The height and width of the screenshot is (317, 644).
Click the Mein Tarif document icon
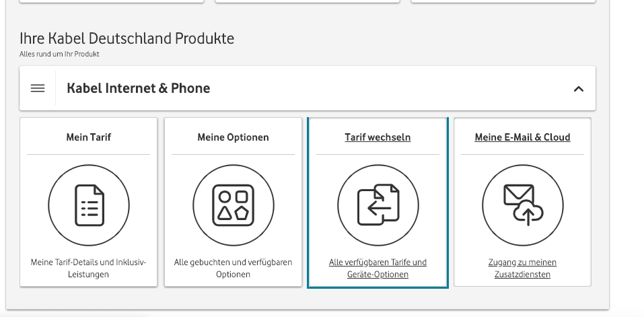(89, 205)
